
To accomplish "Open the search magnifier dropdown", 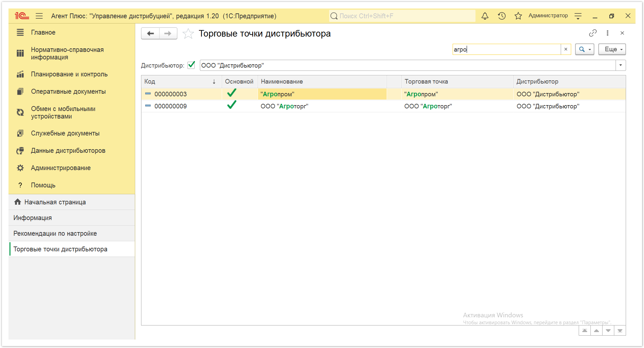I will pyautogui.click(x=585, y=49).
